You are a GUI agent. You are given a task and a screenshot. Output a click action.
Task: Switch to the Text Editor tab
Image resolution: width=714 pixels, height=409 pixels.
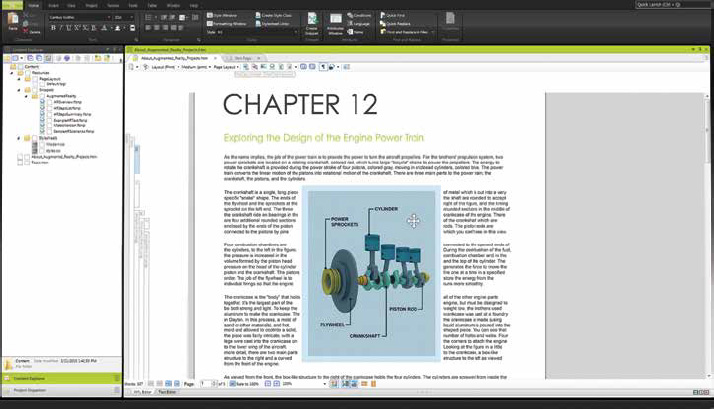coord(167,392)
